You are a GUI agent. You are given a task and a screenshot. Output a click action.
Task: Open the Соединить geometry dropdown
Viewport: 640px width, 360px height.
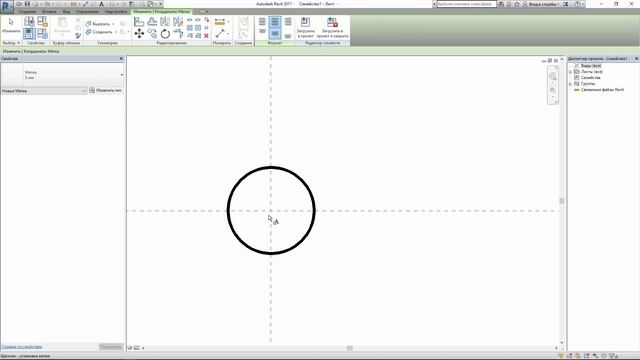[116, 32]
